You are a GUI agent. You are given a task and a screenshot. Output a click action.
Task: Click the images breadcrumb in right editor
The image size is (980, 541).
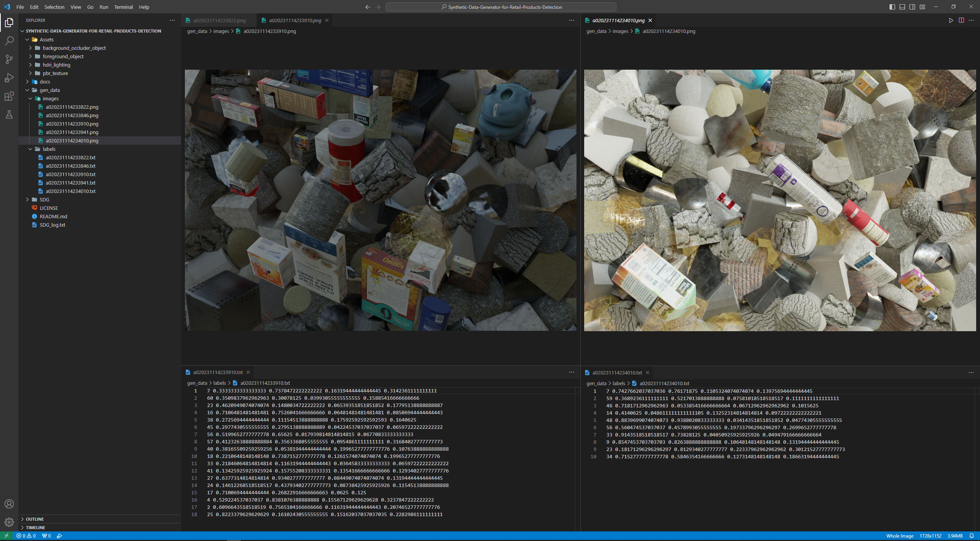pos(620,31)
